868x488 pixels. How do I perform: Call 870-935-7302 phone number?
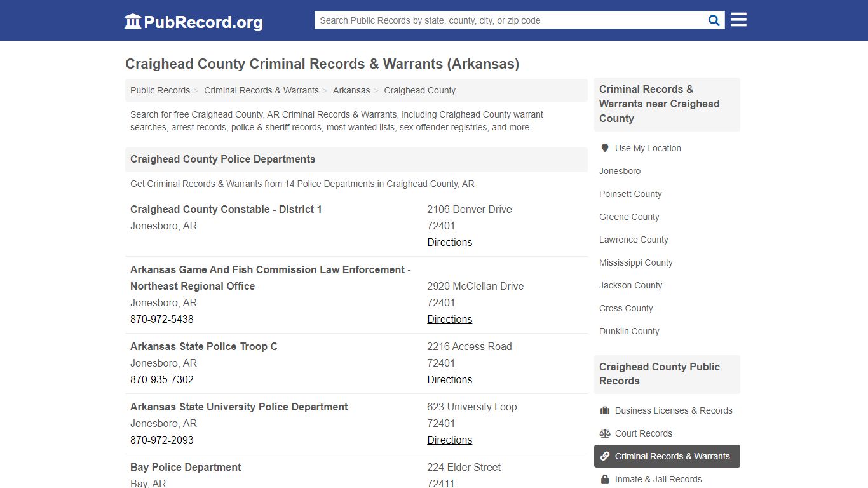click(x=162, y=379)
